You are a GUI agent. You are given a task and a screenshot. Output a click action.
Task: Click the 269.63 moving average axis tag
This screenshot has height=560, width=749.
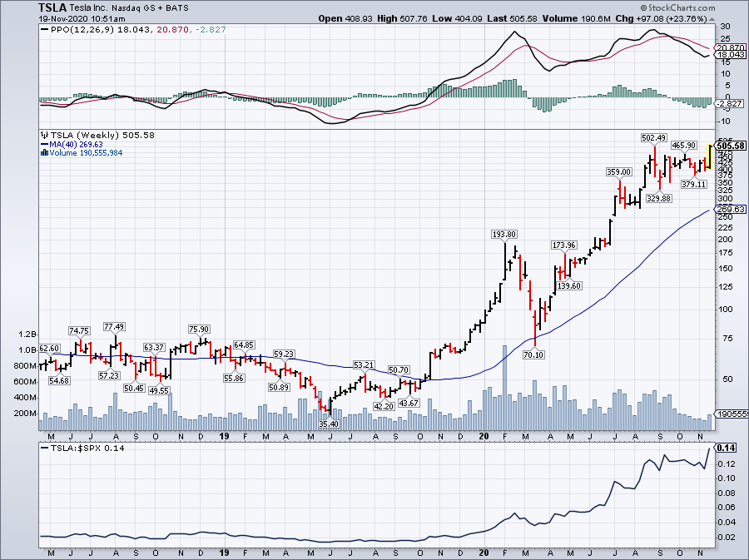(731, 209)
